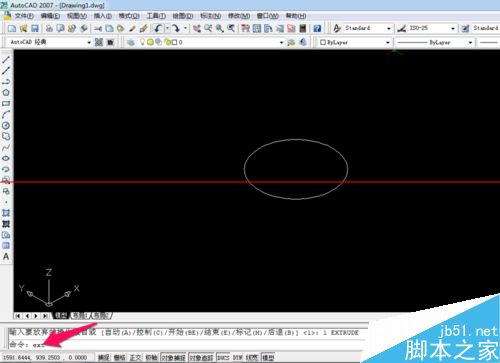This screenshot has height=363, width=500.
Task: Select the Line draw tool
Action: pos(6,60)
